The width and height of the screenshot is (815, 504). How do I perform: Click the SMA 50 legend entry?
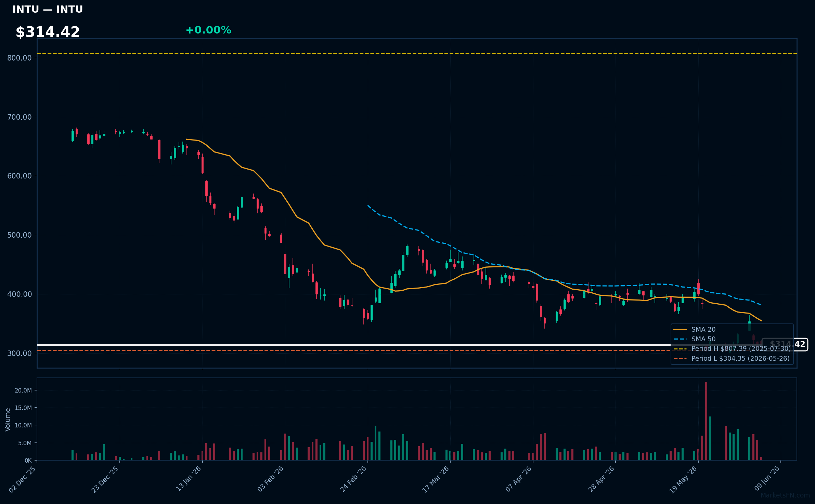[x=695, y=339]
